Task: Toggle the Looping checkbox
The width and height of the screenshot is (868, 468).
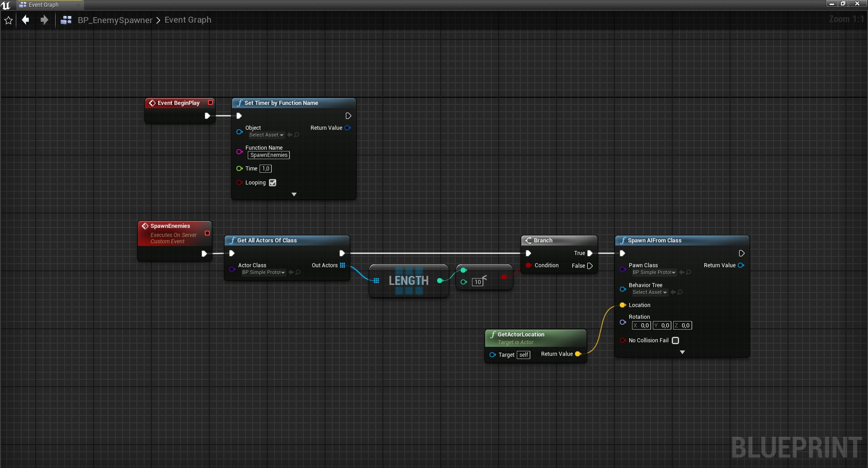Action: coord(273,183)
